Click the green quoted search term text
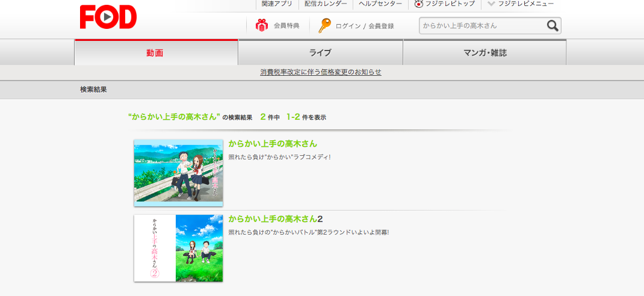This screenshot has width=644, height=296. coord(174,117)
